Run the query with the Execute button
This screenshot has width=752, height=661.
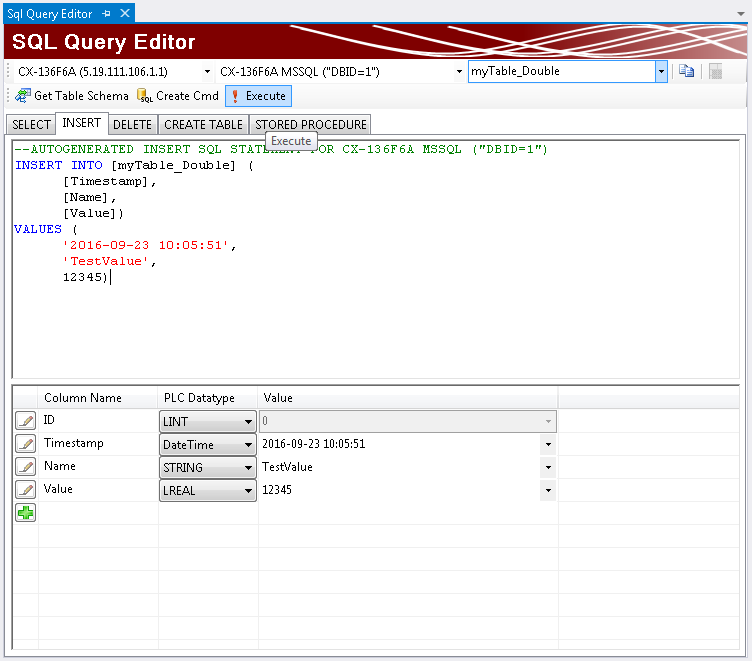point(258,96)
